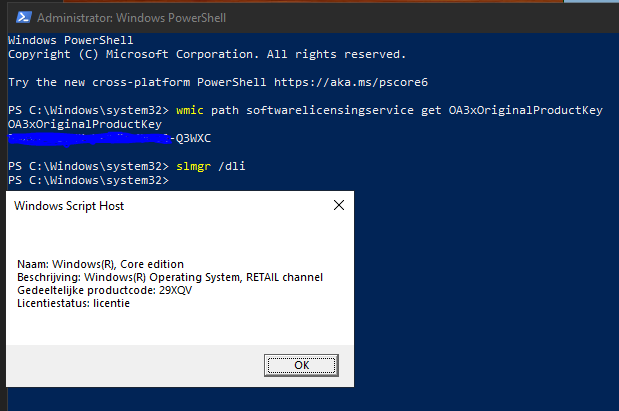The width and height of the screenshot is (619, 411).
Task: Click the 'Administrator: Windows PowerShell' window title
Action: tap(131, 18)
